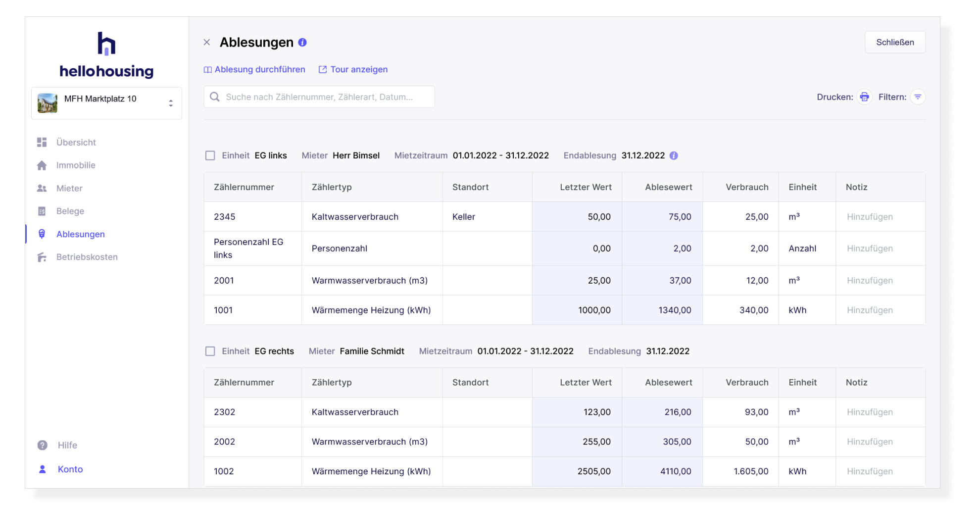Click the Mieter tenants icon

tap(43, 188)
